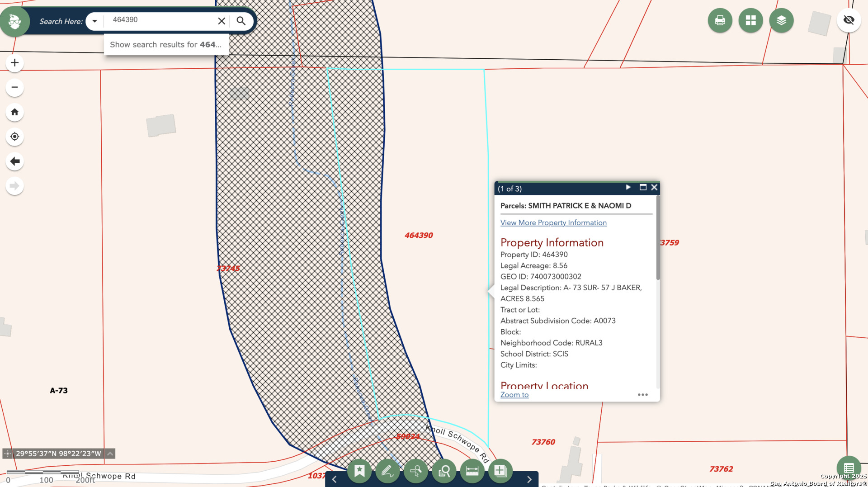Screen dimensions: 868x487
Task: Open the Layer List icon
Action: (781, 21)
